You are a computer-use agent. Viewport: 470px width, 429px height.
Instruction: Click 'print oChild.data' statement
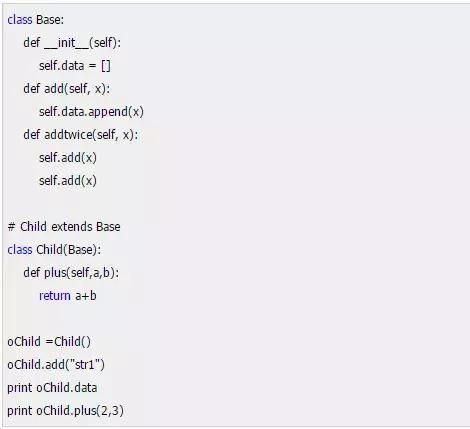coord(52,388)
